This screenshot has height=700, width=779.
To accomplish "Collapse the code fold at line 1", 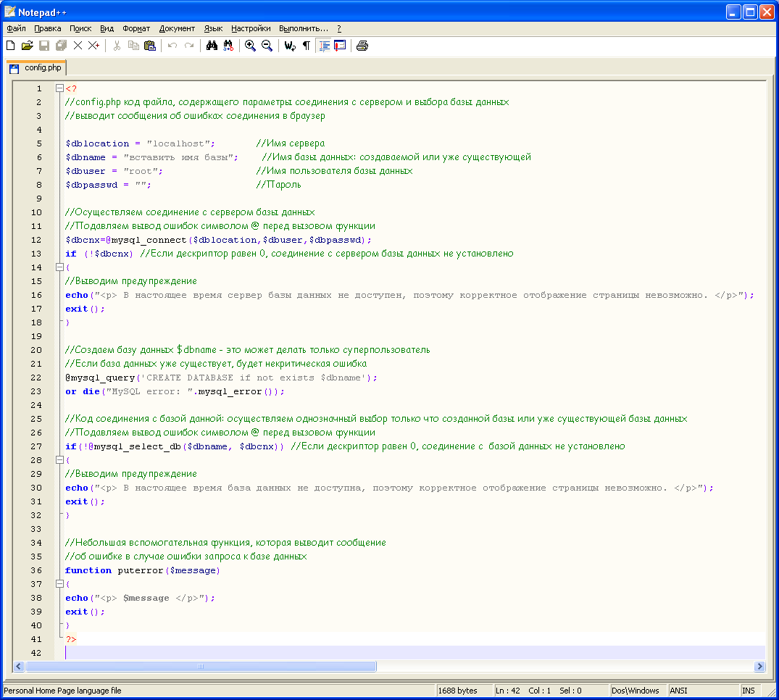I will [59, 88].
